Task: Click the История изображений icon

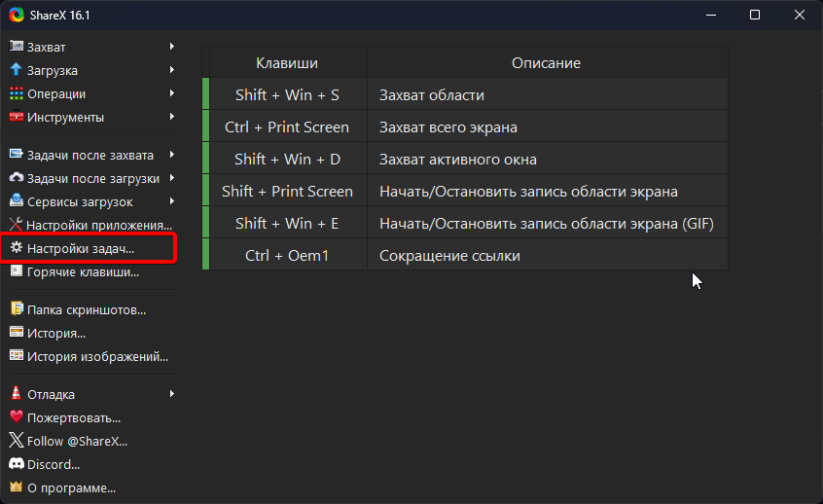Action: [17, 355]
